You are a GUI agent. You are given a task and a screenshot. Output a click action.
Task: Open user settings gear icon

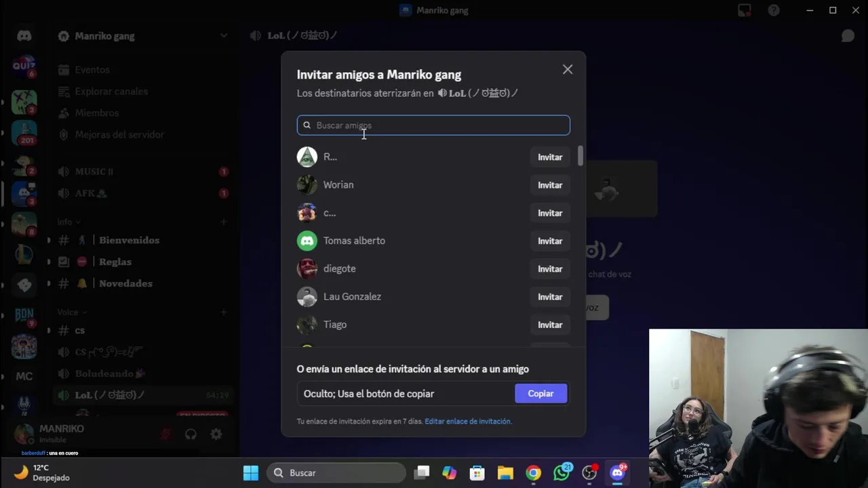pos(216,434)
